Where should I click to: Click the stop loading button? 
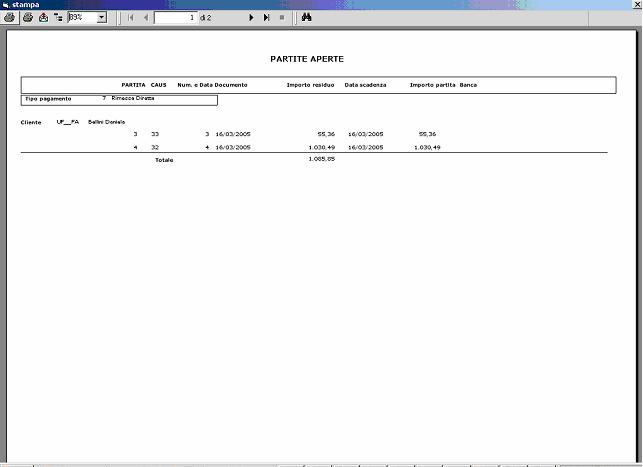coord(282,18)
